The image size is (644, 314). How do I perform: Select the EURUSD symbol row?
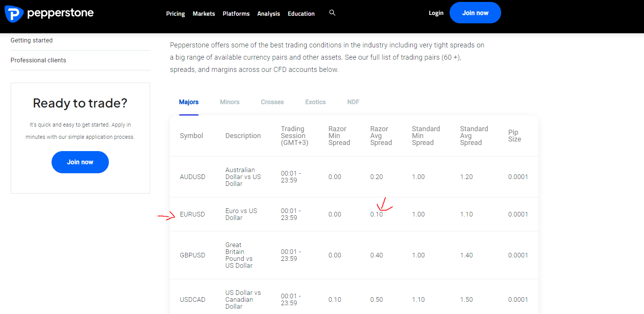(x=354, y=214)
